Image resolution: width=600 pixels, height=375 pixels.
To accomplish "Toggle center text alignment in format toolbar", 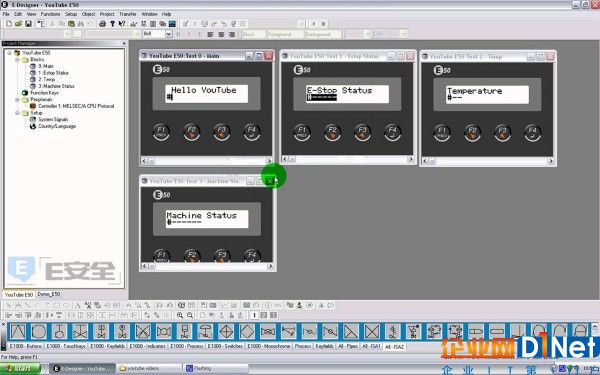I will pos(221,34).
